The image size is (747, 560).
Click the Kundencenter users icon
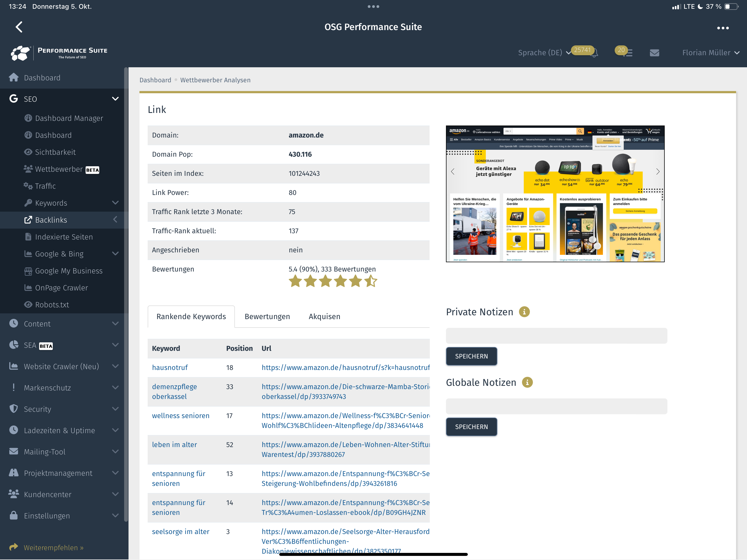click(13, 494)
